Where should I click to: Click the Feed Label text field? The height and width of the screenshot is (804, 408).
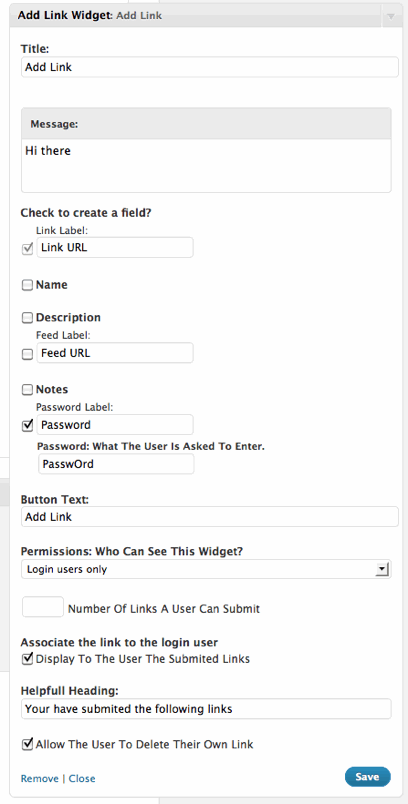pyautogui.click(x=115, y=353)
